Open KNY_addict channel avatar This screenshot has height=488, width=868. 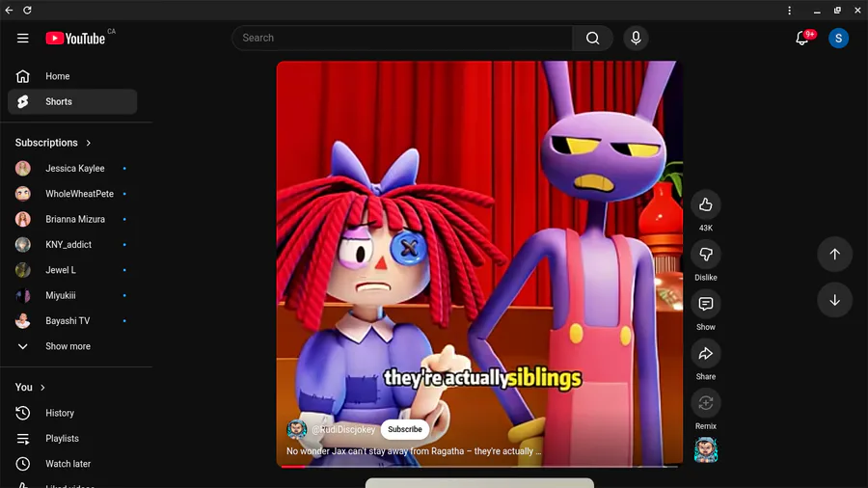(23, 245)
